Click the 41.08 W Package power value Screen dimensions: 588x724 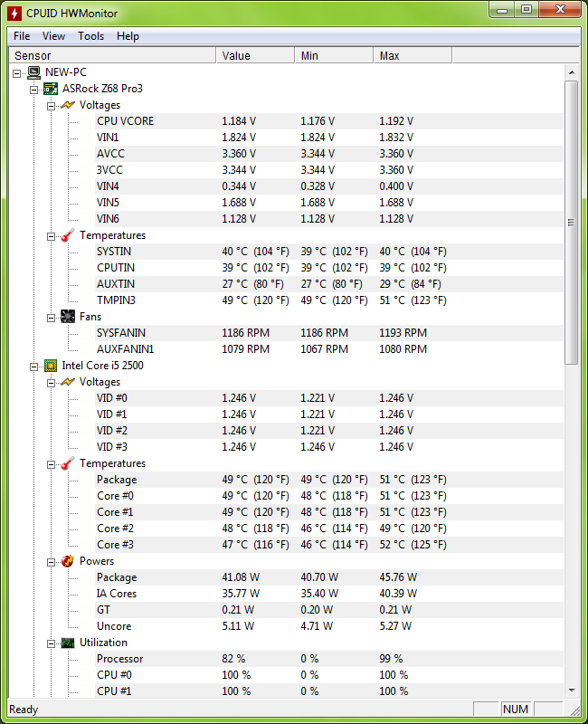(x=241, y=577)
